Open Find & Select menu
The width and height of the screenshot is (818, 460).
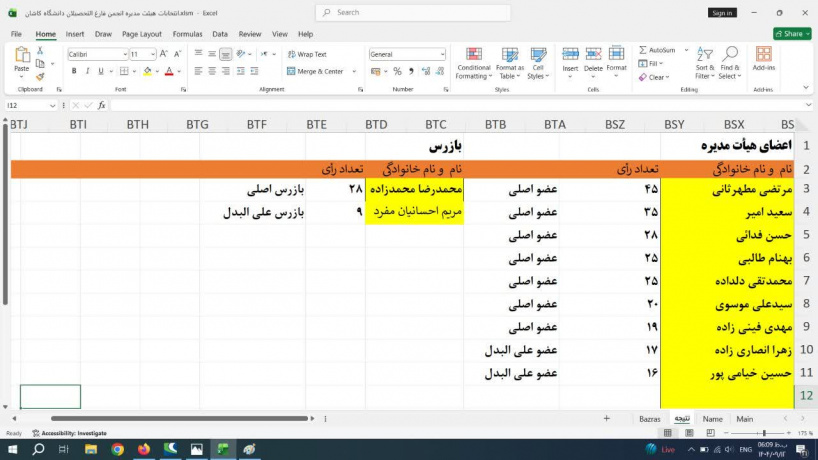(x=730, y=64)
